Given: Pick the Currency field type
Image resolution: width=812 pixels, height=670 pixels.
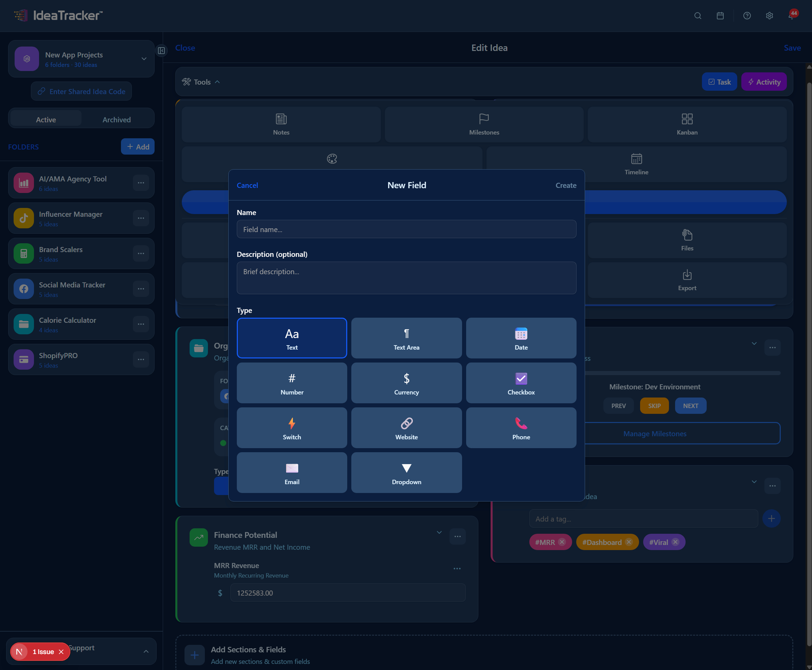Looking at the screenshot, I should (406, 383).
